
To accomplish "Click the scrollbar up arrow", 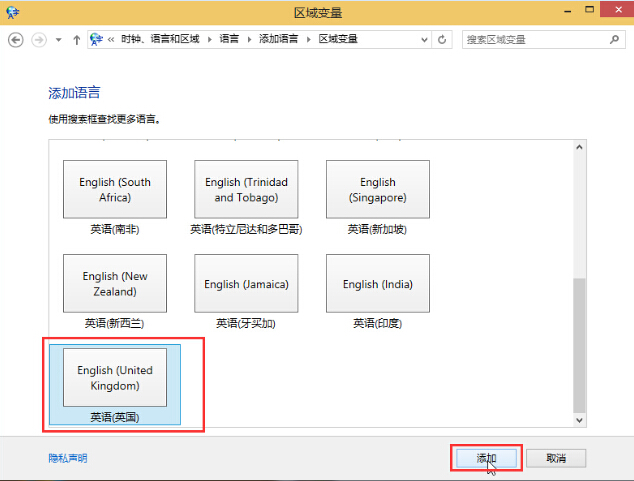I will (579, 147).
